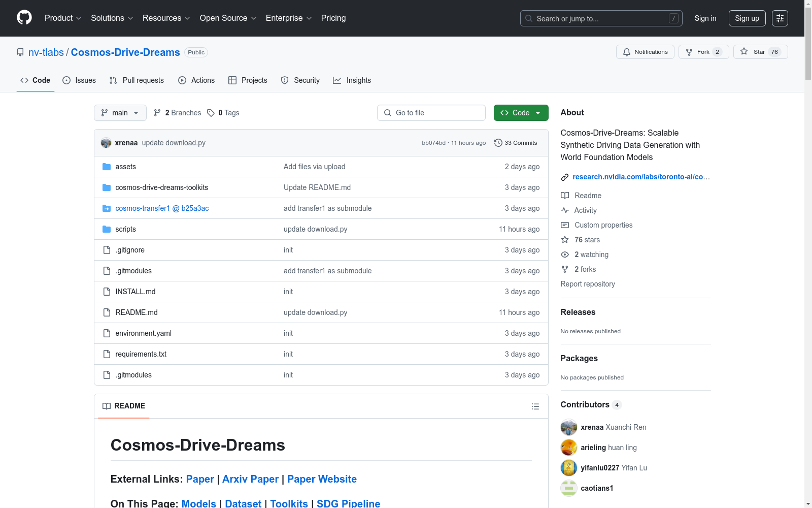Click the assets folder icon
Image resolution: width=812 pixels, height=508 pixels.
107,167
